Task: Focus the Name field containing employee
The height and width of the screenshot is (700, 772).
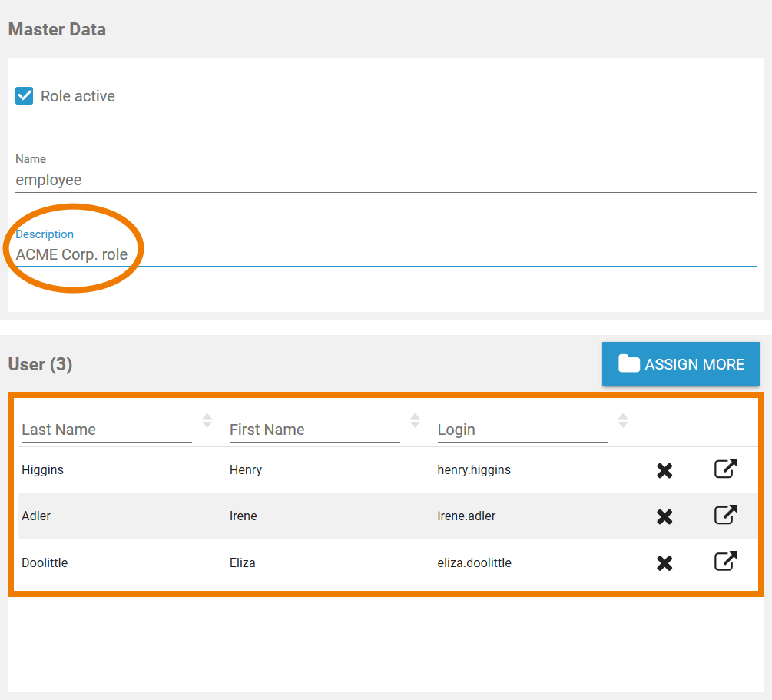Action: [x=384, y=180]
